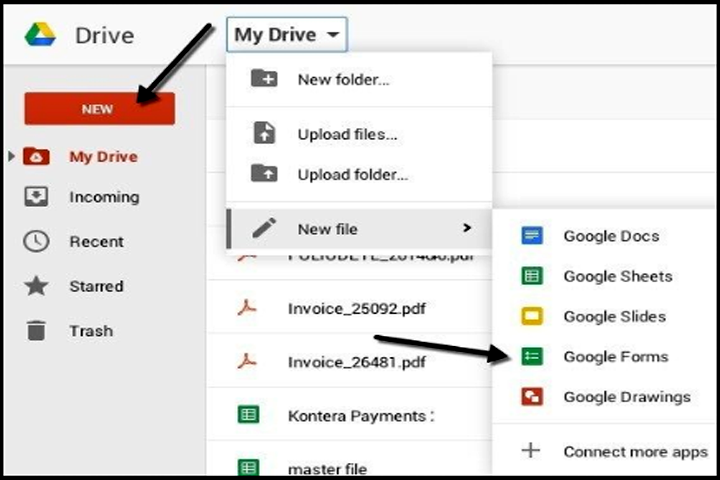Viewport: 720px width, 480px height.
Task: Expand the New file submenu arrow
Action: (467, 228)
